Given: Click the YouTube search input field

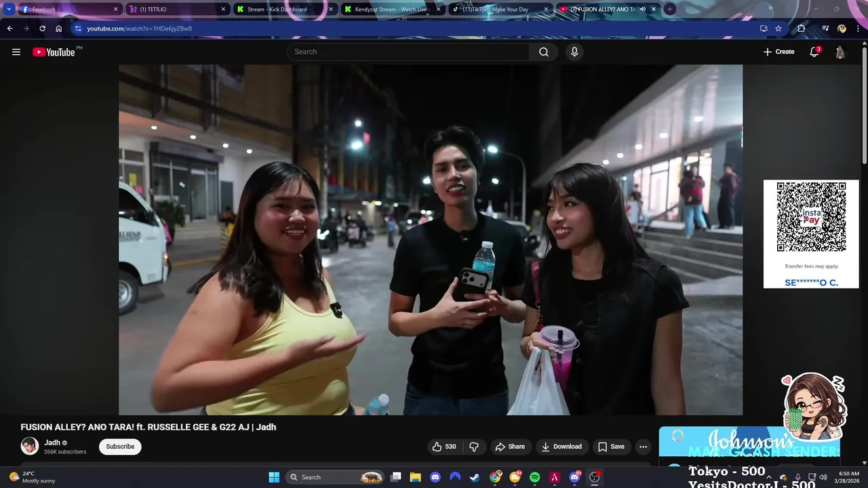Looking at the screenshot, I should tap(409, 52).
